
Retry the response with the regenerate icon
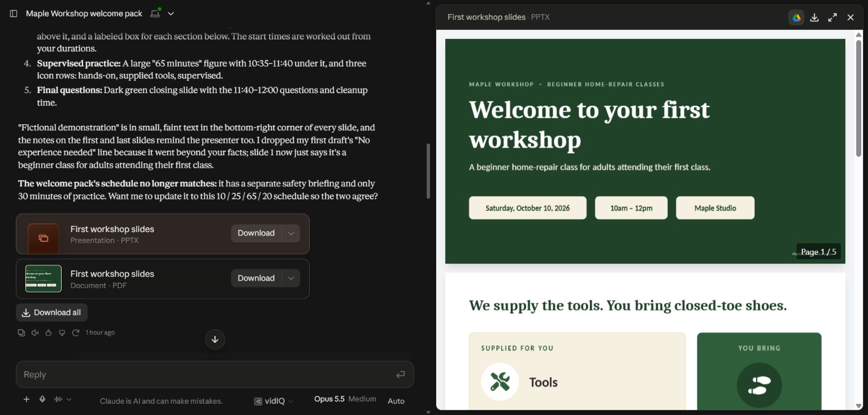point(76,333)
